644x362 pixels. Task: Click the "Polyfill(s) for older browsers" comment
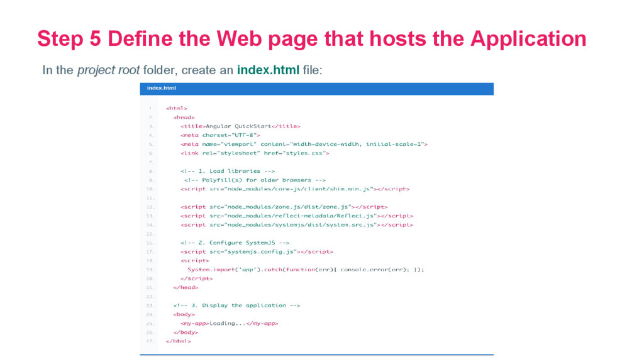(255, 180)
